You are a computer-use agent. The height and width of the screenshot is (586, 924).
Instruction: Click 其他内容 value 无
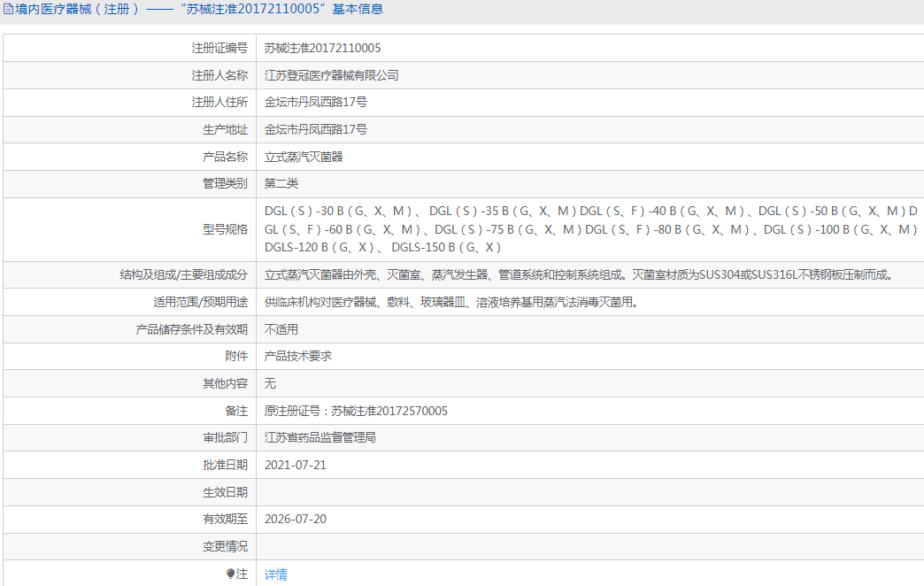point(270,383)
